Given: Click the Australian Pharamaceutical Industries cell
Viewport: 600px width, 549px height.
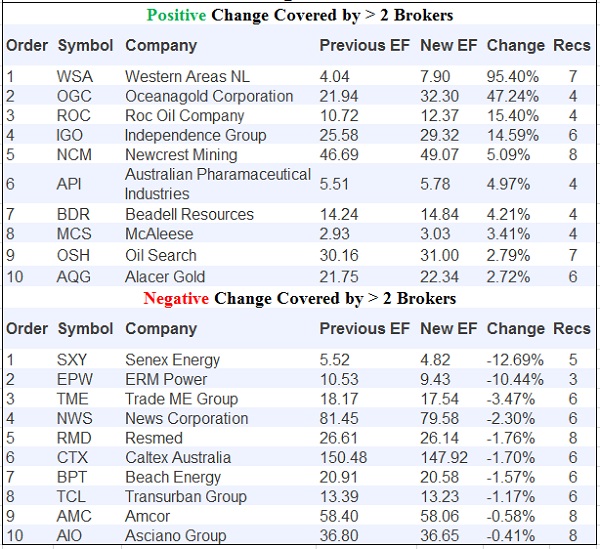Looking at the screenshot, I should (x=217, y=183).
